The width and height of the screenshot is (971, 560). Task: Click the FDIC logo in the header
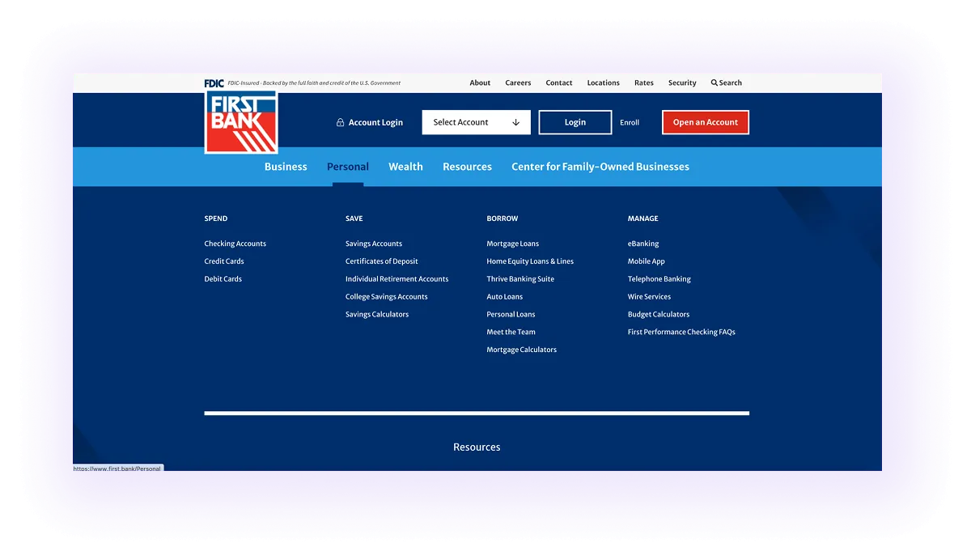pyautogui.click(x=212, y=82)
